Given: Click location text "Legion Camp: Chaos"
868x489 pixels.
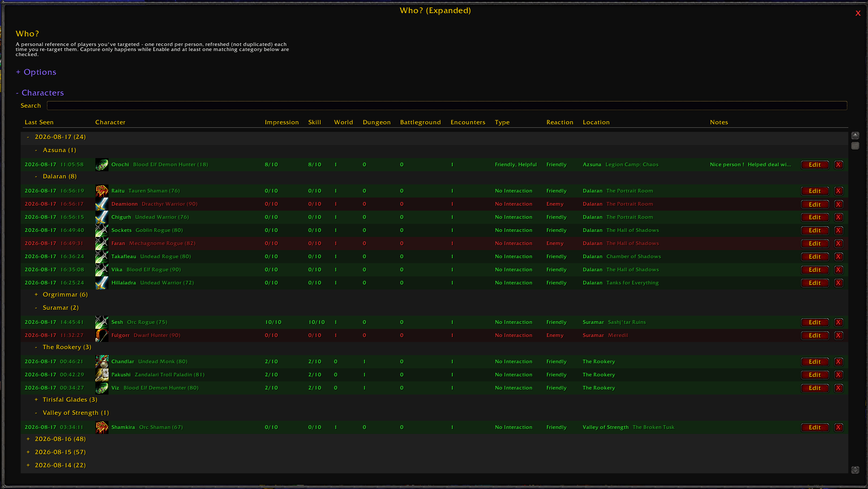Looking at the screenshot, I should [x=632, y=165].
